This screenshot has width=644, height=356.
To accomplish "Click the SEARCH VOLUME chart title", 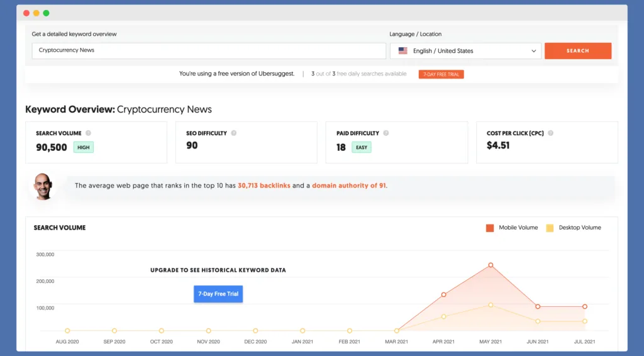I will (60, 228).
